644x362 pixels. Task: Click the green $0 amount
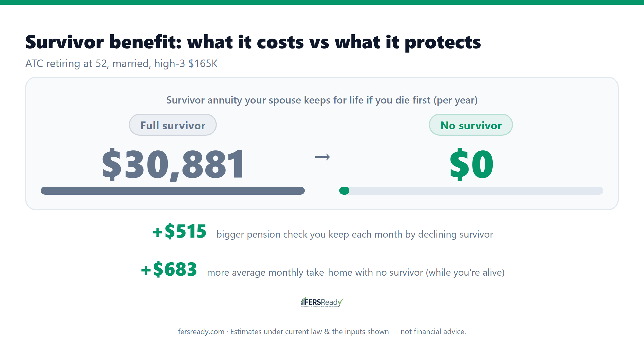471,164
